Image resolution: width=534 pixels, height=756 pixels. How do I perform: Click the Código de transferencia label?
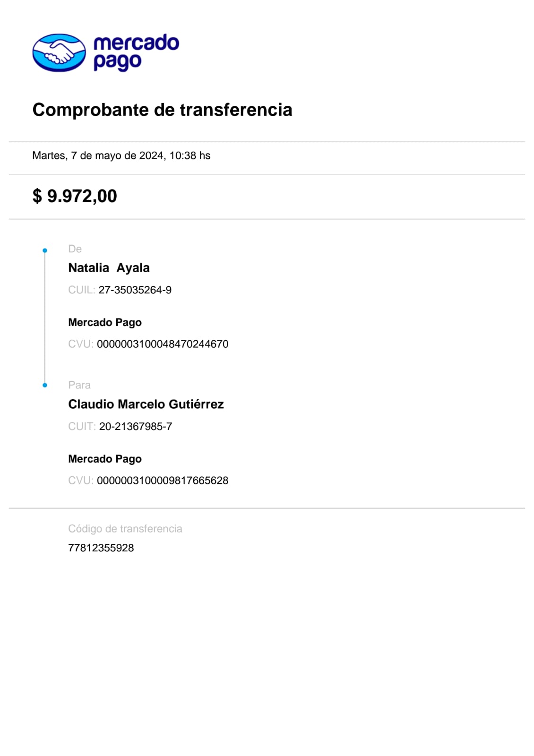[x=125, y=529]
